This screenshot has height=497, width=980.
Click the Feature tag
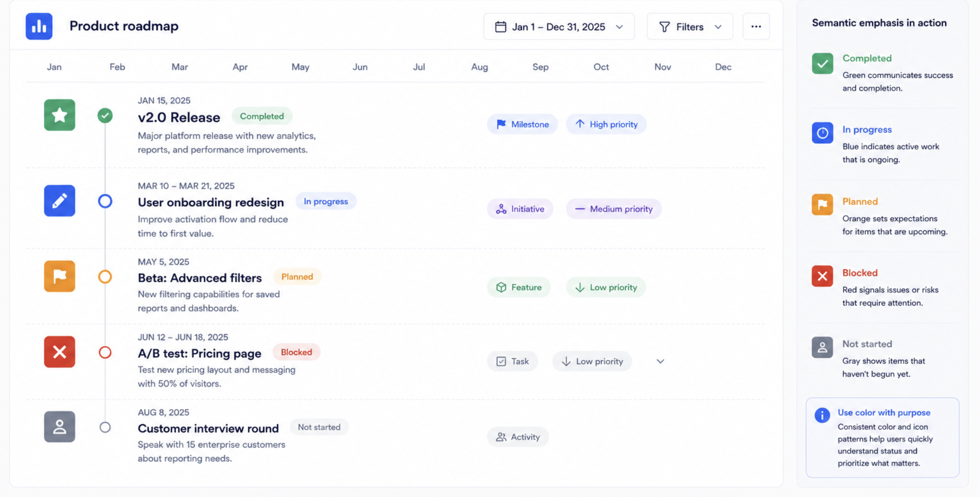[519, 288]
